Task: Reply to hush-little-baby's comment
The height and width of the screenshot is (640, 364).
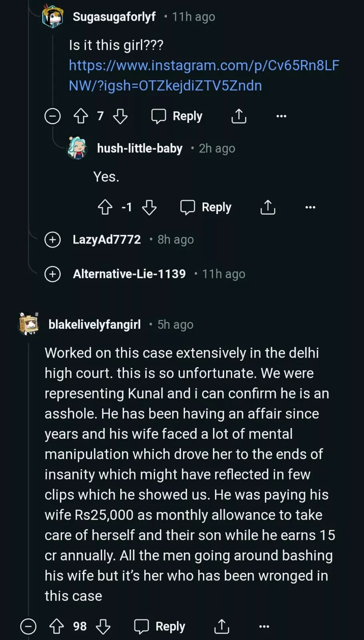Action: pos(206,207)
